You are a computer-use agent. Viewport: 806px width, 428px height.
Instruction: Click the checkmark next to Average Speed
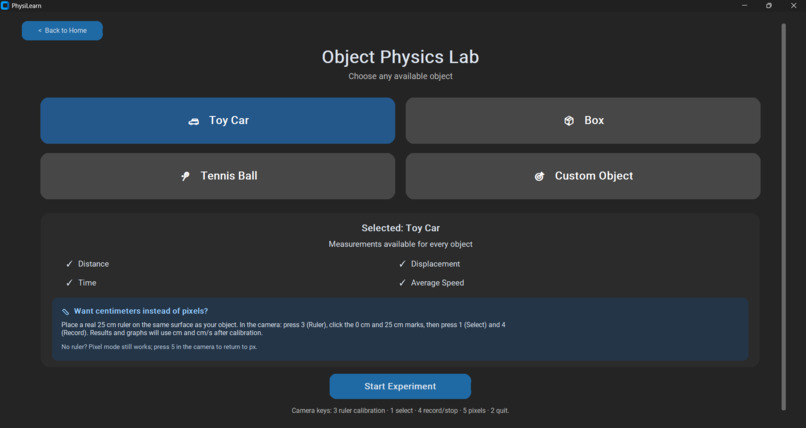point(402,283)
